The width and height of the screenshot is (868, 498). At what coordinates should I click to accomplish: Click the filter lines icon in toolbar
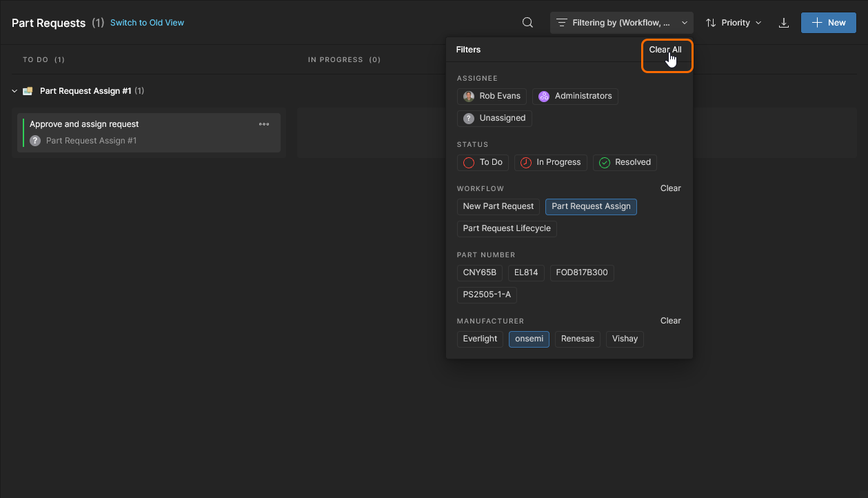tap(562, 23)
